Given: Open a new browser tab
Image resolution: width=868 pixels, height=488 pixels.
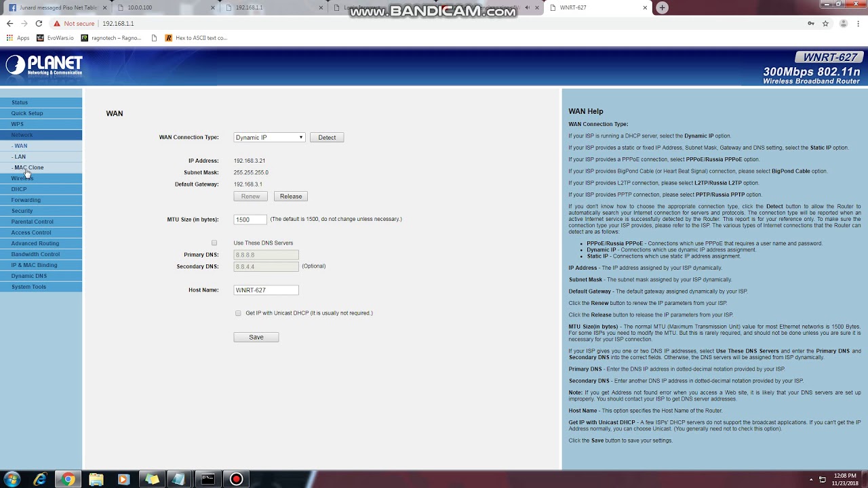Looking at the screenshot, I should (x=662, y=7).
